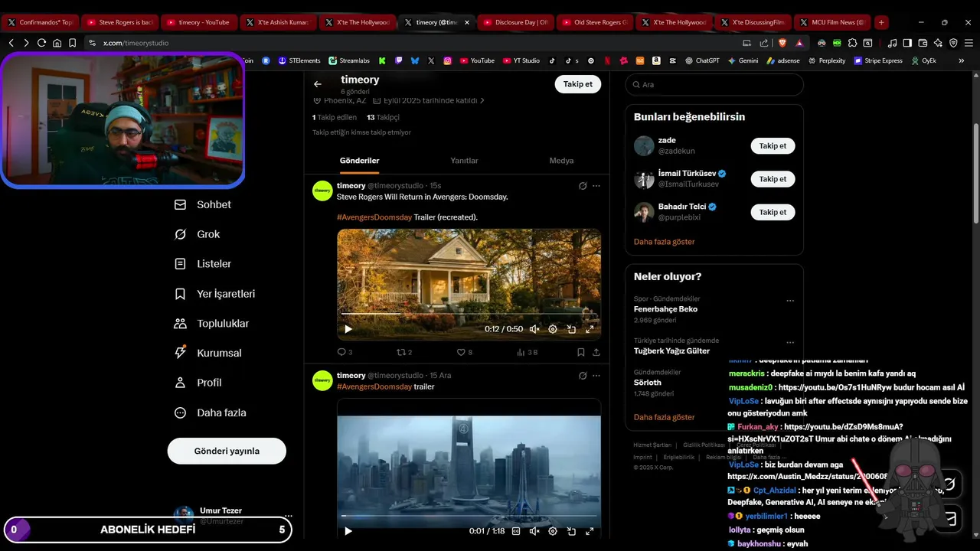Open the Brave main hamburger menu
980x551 pixels.
click(x=969, y=43)
